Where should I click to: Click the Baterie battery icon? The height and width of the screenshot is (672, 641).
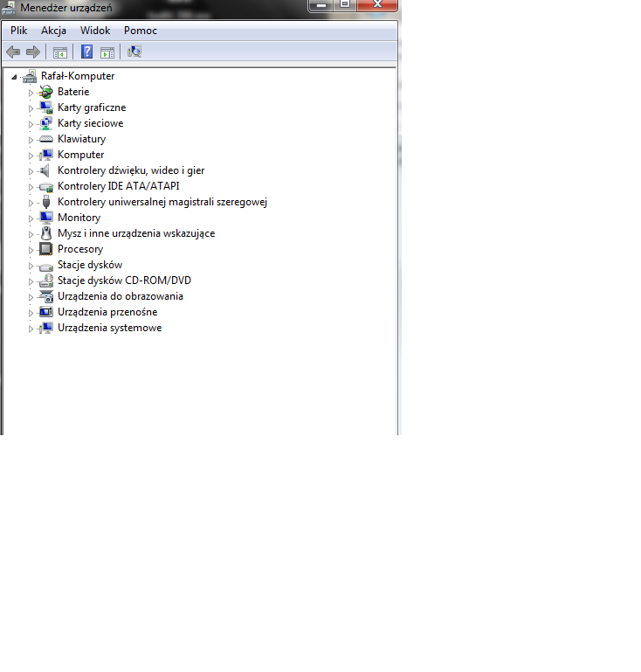(x=45, y=92)
